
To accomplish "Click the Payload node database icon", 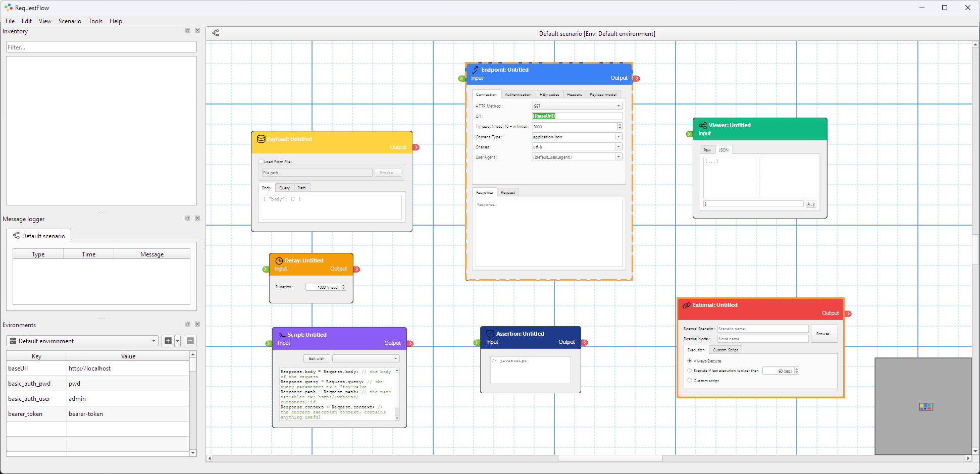I will tap(261, 139).
